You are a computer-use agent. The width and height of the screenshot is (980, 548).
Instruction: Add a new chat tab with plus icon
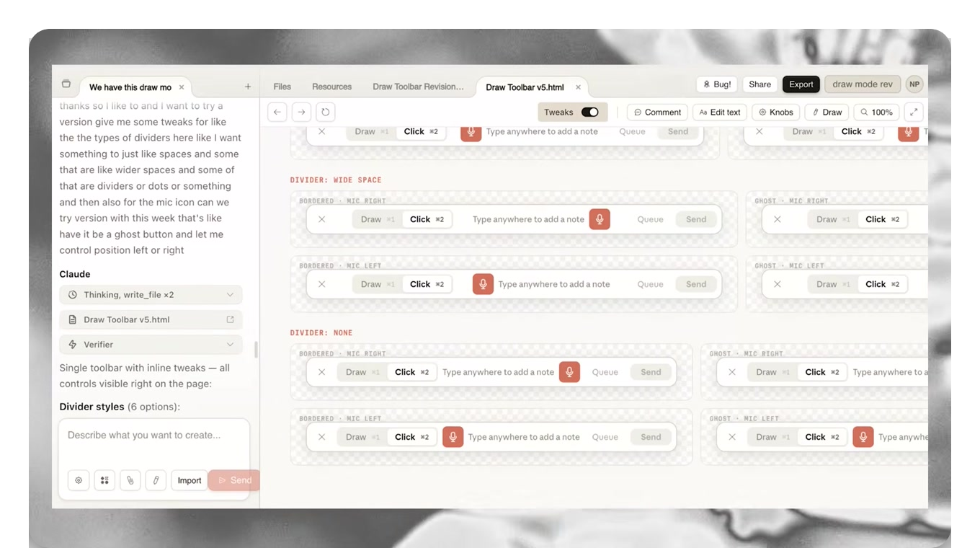(x=248, y=87)
